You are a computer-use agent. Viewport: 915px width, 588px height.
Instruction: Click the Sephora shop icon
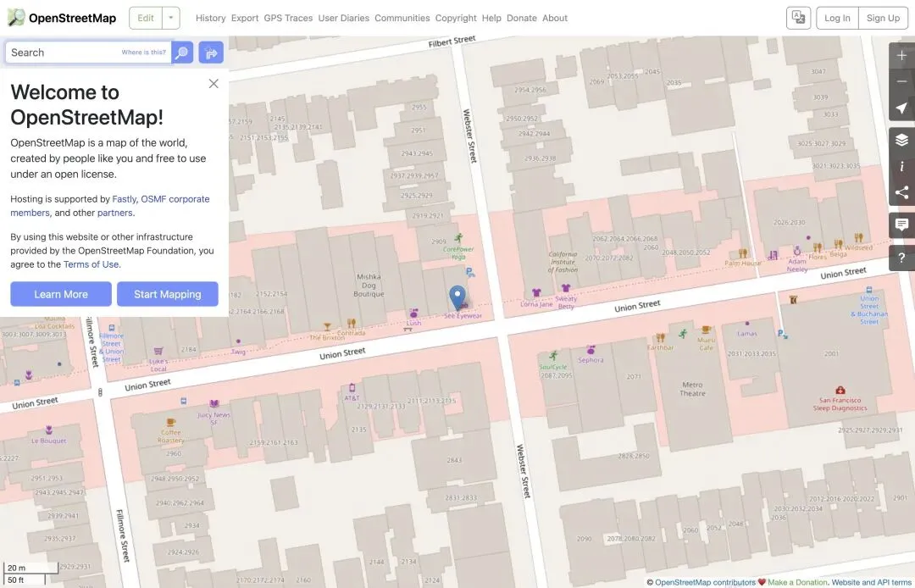click(591, 349)
